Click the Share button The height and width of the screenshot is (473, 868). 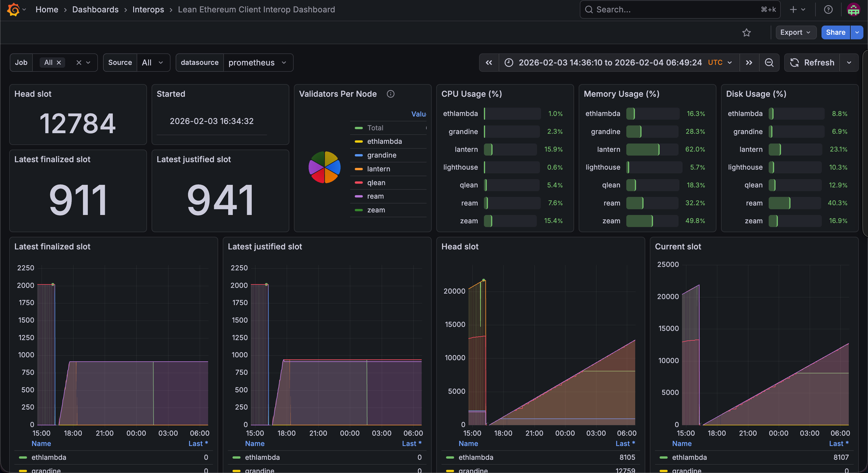coord(835,33)
